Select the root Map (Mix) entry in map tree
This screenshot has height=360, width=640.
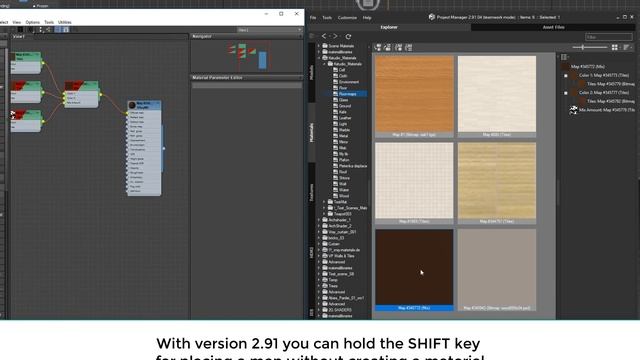587,67
